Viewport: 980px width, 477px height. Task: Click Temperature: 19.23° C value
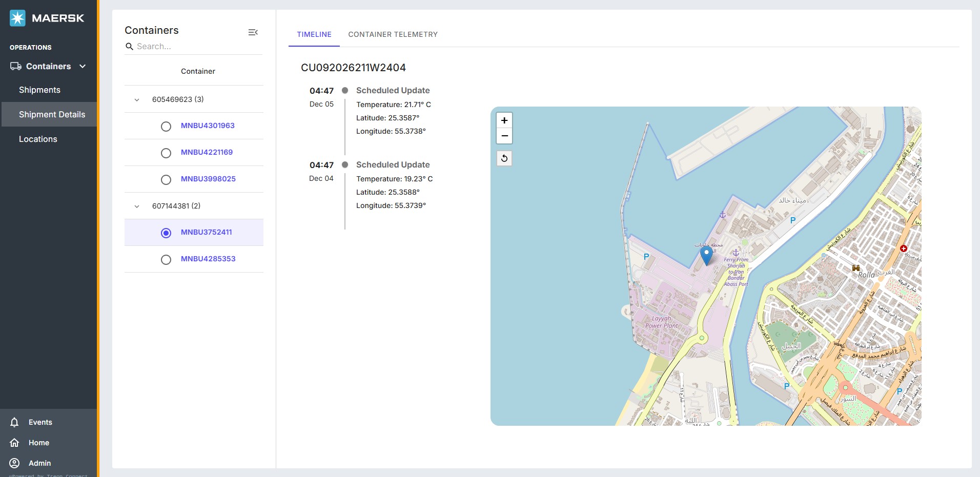tap(395, 179)
